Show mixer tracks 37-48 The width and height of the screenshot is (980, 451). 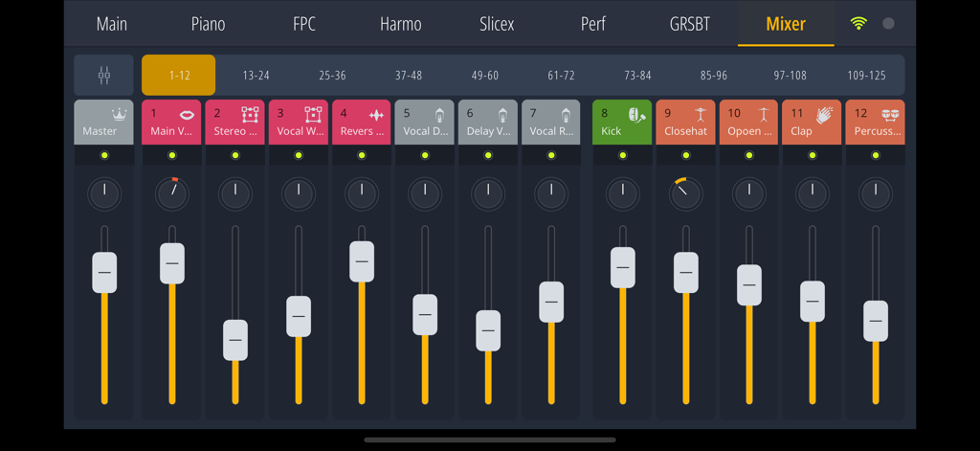tap(408, 75)
